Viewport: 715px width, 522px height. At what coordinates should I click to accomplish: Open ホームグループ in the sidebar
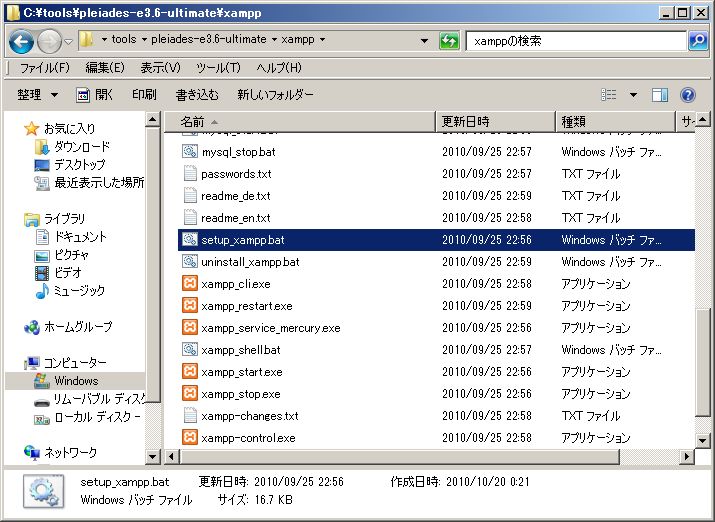click(78, 327)
